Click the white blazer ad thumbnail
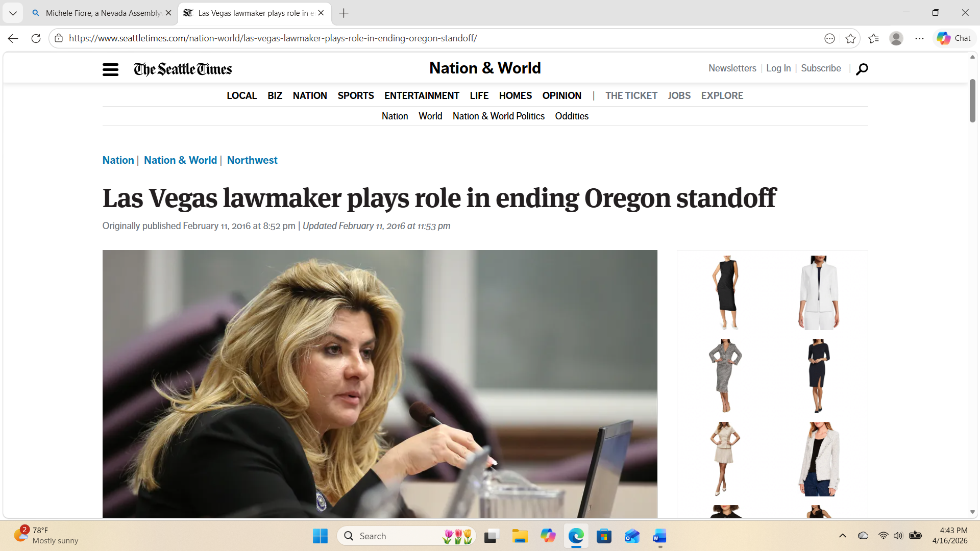This screenshot has height=551, width=980. pos(818,292)
